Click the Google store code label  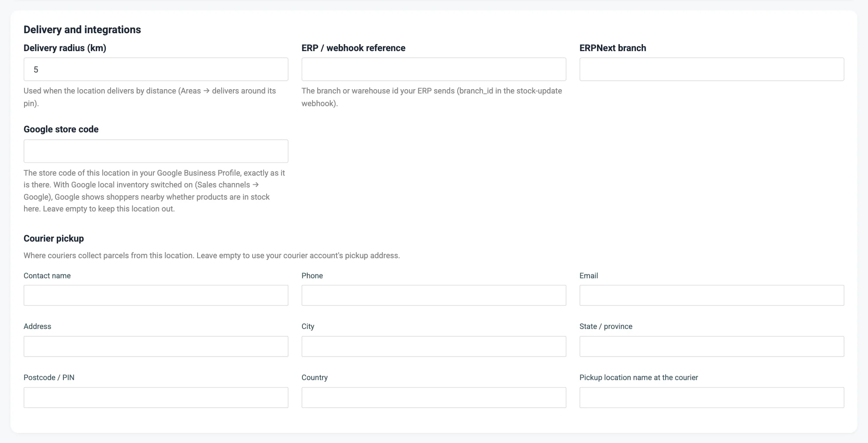pos(61,129)
